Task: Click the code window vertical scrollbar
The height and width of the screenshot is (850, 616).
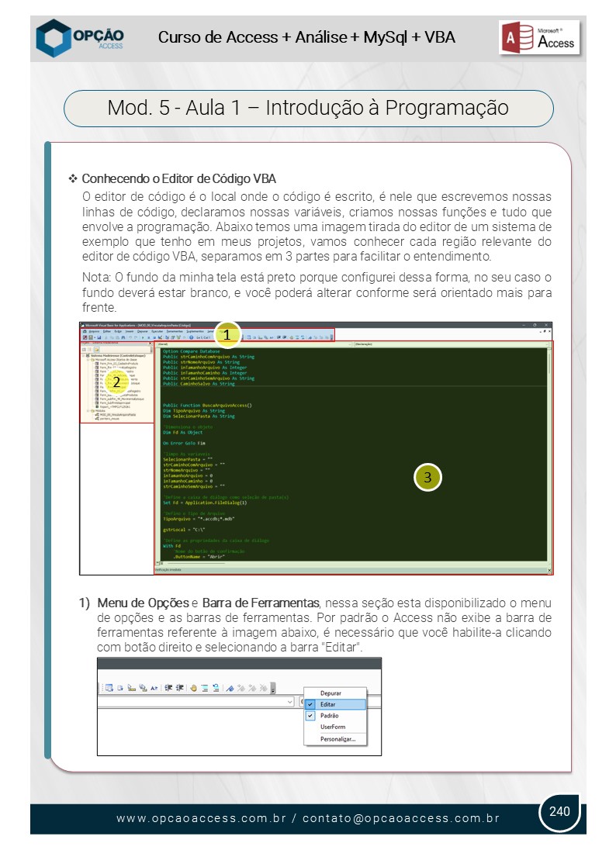Action: coord(549,455)
